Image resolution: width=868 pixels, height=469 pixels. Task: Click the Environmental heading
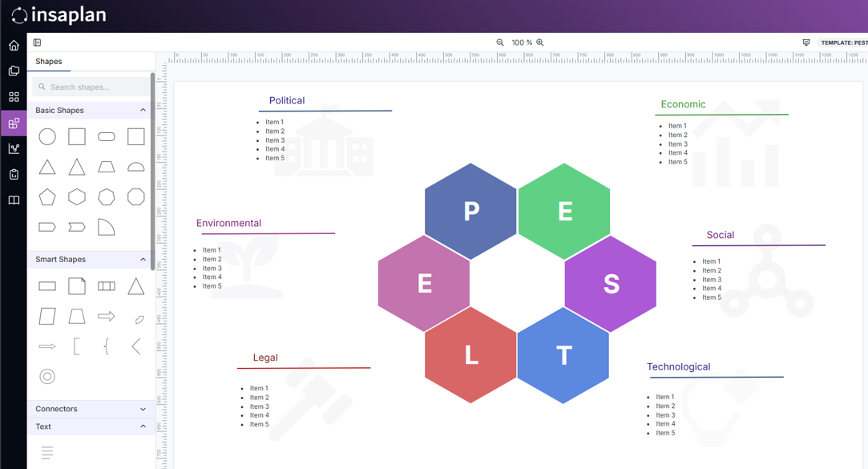coord(228,223)
